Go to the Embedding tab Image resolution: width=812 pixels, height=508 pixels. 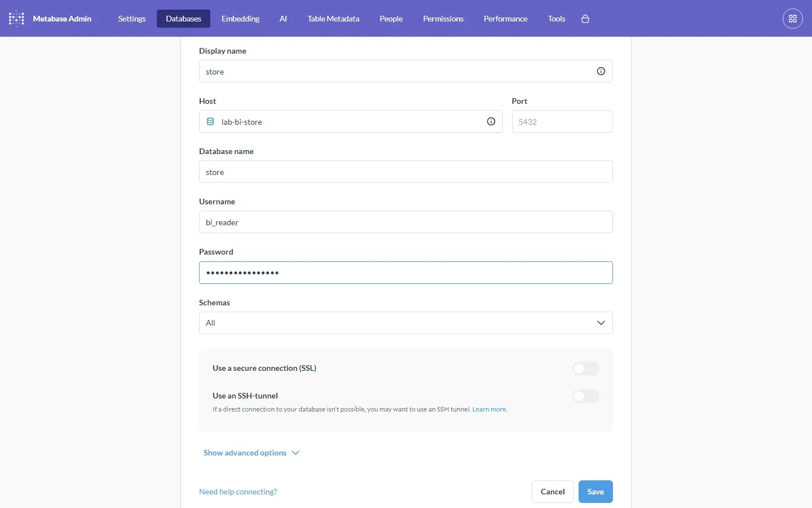point(241,19)
